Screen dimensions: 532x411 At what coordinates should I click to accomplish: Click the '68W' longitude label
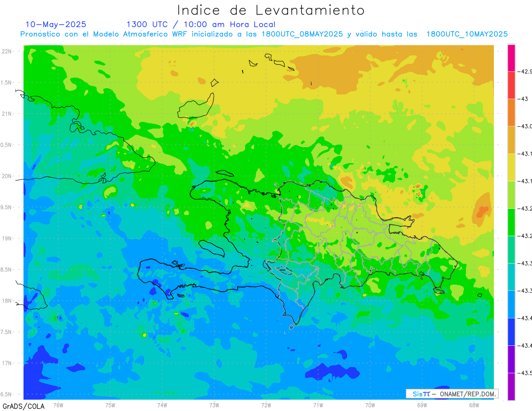tap(473, 405)
